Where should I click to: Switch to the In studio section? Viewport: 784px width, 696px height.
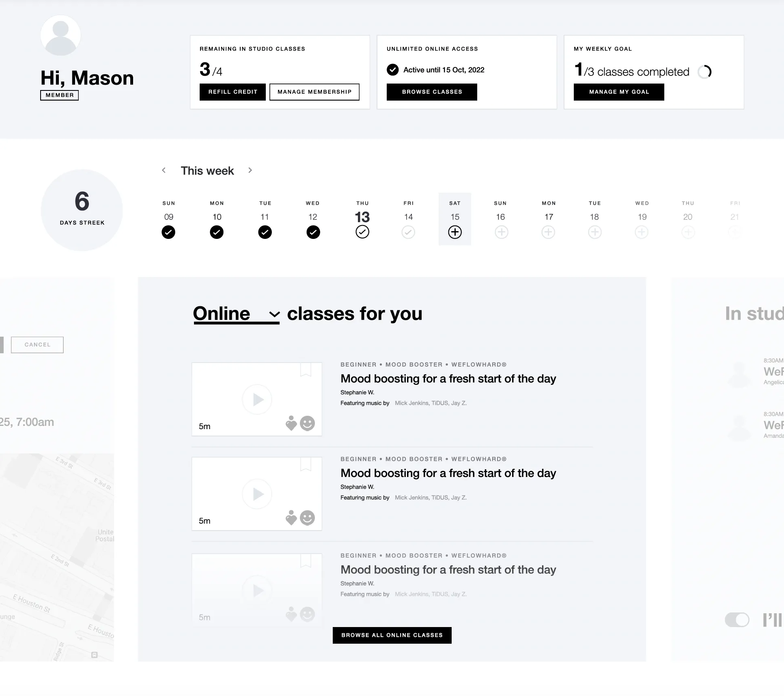754,313
